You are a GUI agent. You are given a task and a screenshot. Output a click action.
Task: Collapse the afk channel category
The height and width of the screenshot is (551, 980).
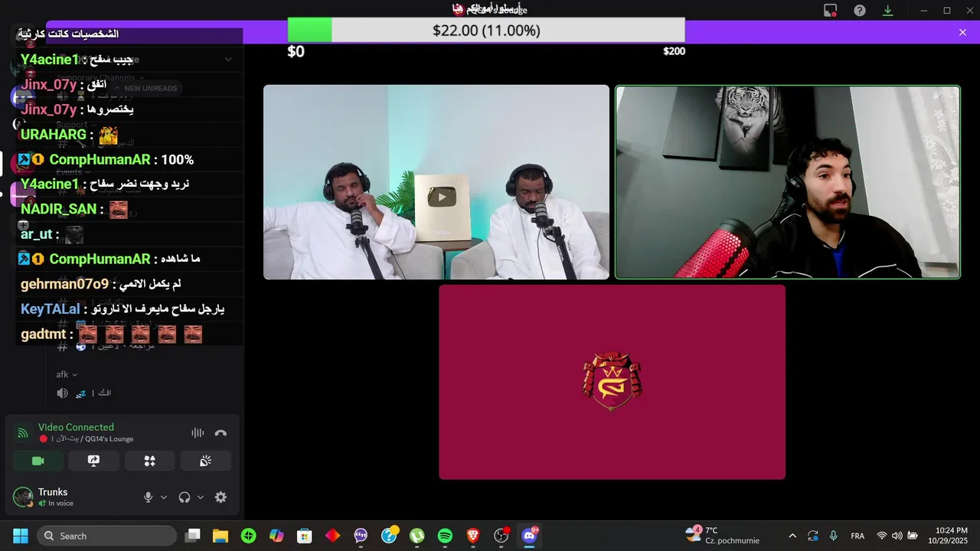67,375
